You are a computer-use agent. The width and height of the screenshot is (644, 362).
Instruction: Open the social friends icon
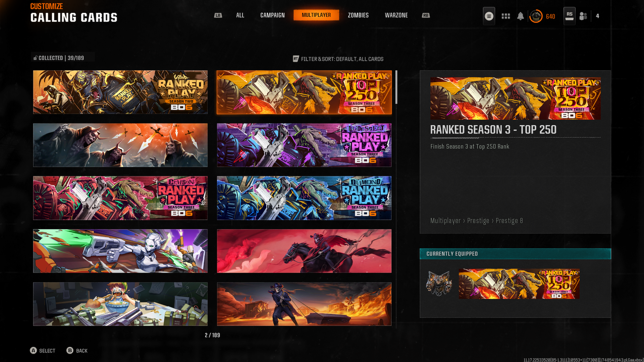tap(583, 16)
